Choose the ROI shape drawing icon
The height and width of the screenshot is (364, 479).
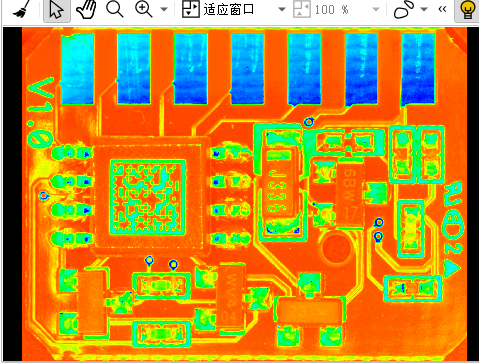(x=404, y=9)
